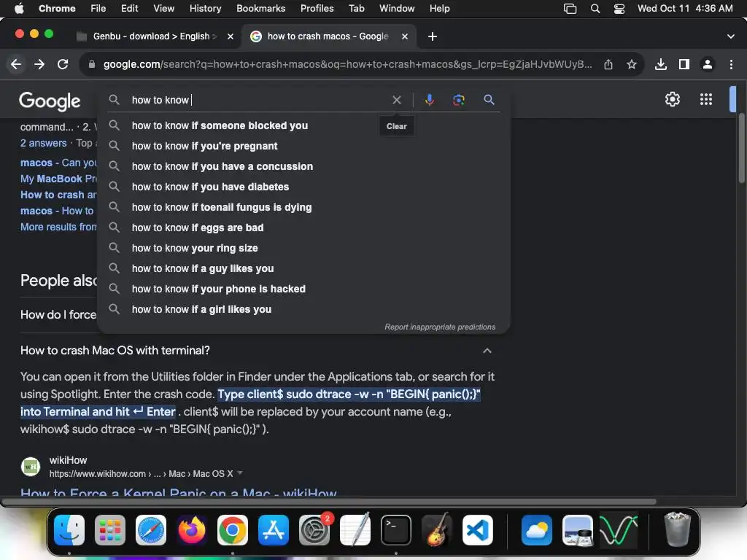The width and height of the screenshot is (747, 560).
Task: Share this page from the address bar
Action: click(x=608, y=64)
